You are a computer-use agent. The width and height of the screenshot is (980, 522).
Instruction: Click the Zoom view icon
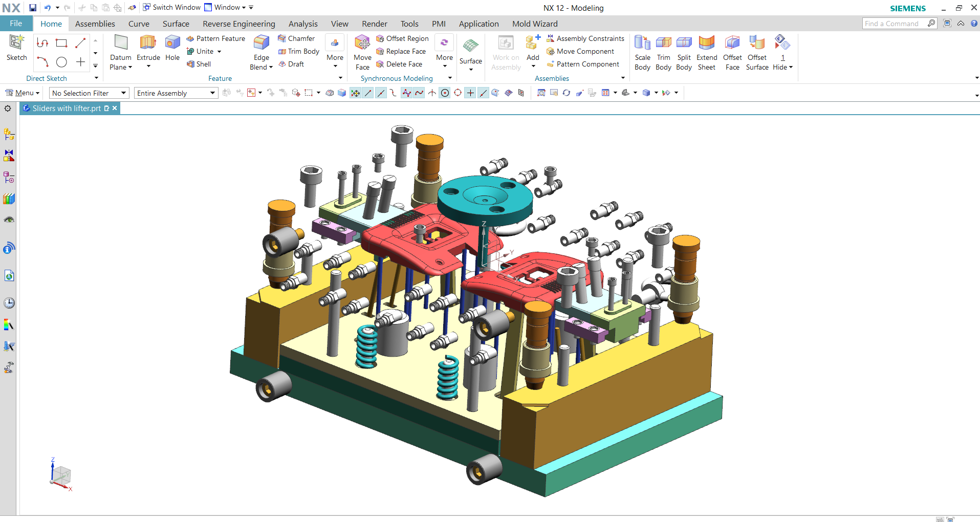click(541, 93)
